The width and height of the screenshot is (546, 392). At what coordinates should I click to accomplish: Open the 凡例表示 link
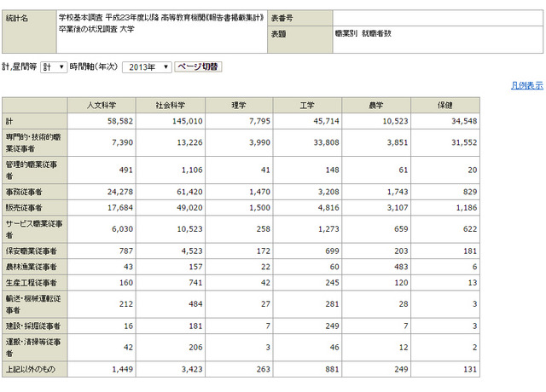tap(527, 85)
